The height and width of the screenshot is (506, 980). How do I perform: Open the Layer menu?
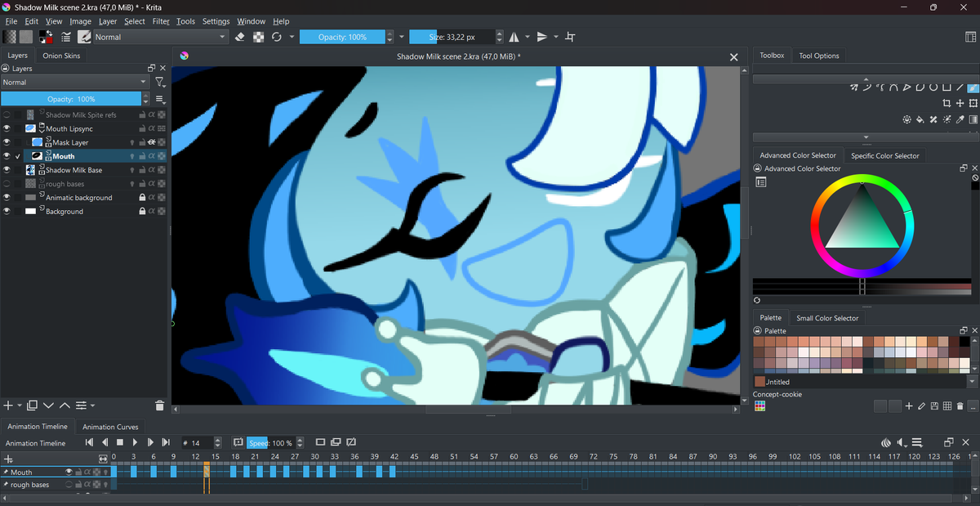click(x=108, y=21)
